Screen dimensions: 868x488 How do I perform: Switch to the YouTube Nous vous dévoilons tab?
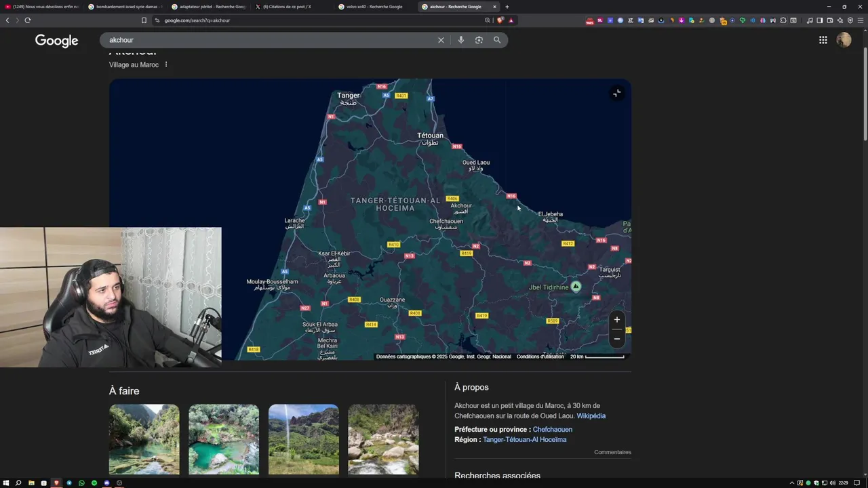[42, 7]
